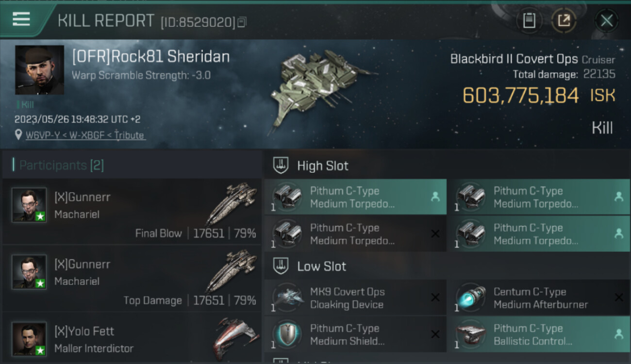
Task: Select the Centum C-Type Medium Afterburner module
Action: [x=539, y=298]
